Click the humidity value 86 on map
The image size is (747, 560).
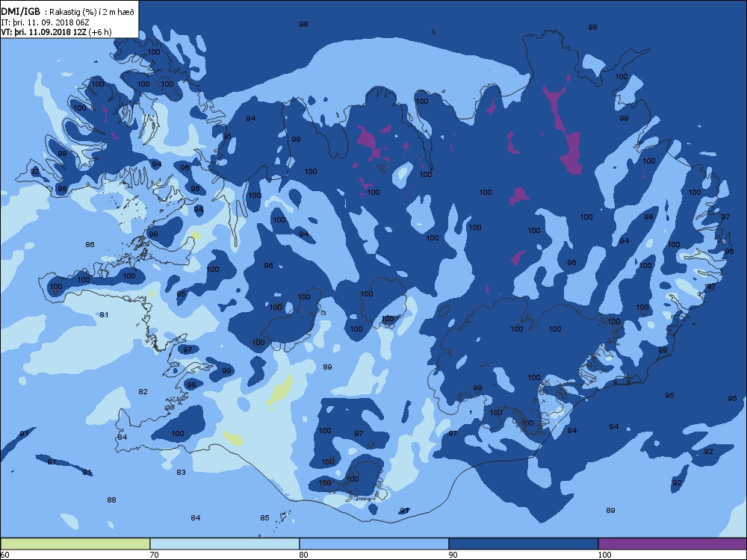coord(90,245)
